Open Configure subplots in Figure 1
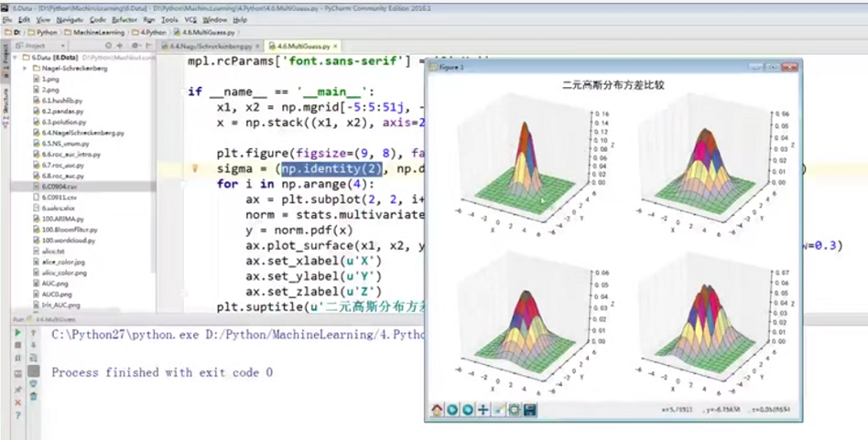This screenshot has width=868, height=440. pyautogui.click(x=515, y=410)
